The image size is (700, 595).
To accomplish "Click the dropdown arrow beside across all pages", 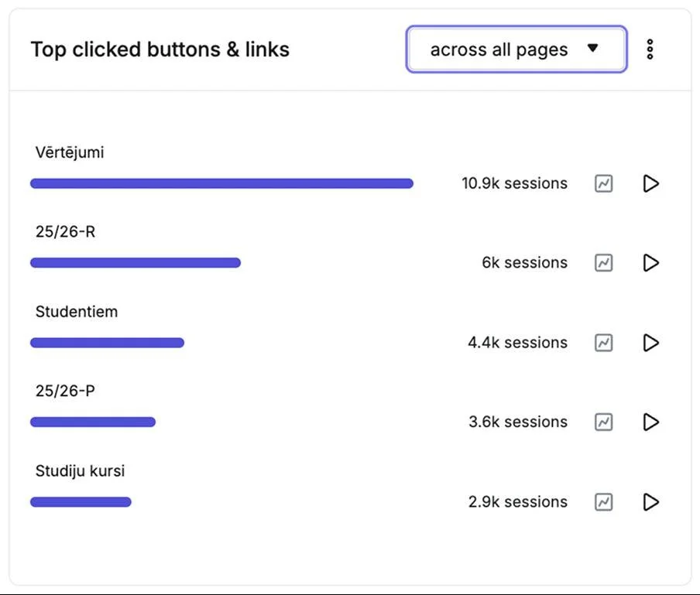I will pyautogui.click(x=593, y=48).
